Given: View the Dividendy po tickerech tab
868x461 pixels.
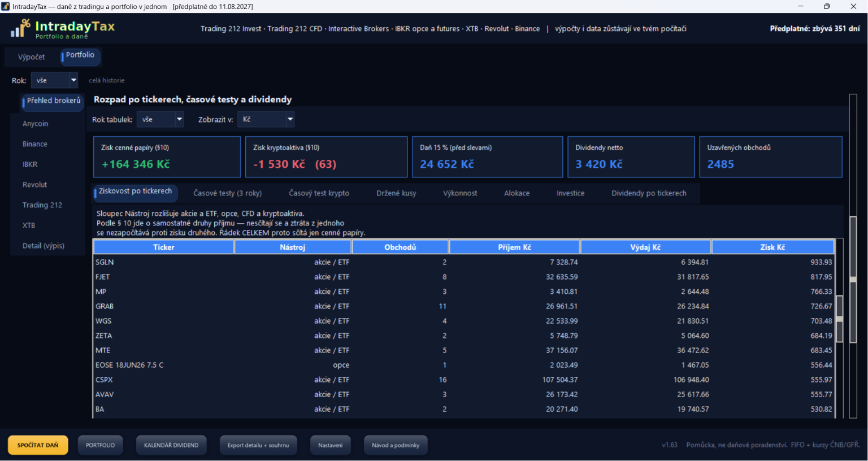Looking at the screenshot, I should click(649, 193).
